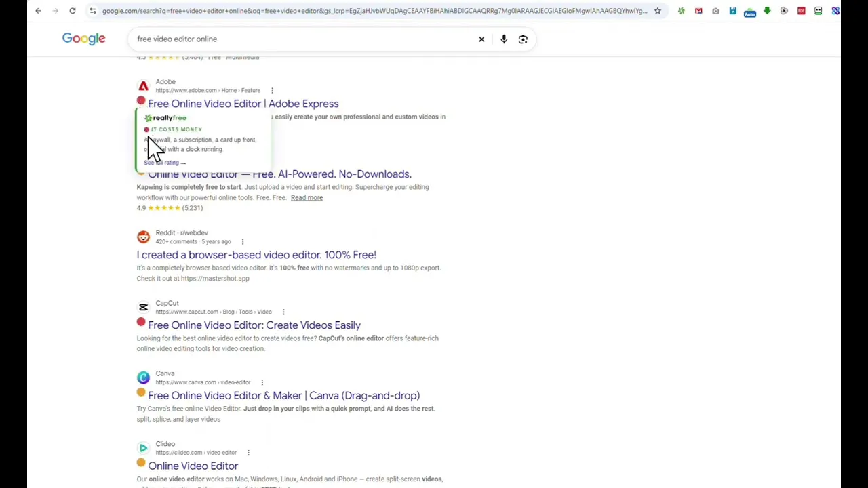
Task: Click See full rating in reallyfree popup
Action: coord(165,163)
